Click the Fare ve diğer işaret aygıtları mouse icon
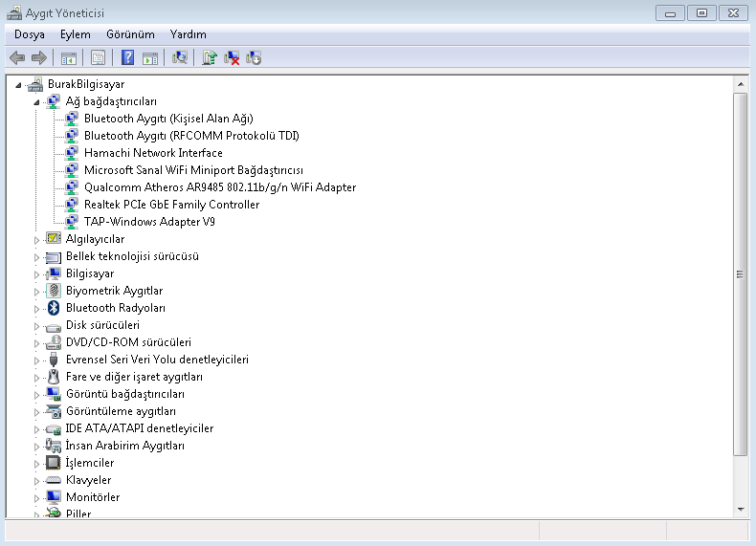 54,377
